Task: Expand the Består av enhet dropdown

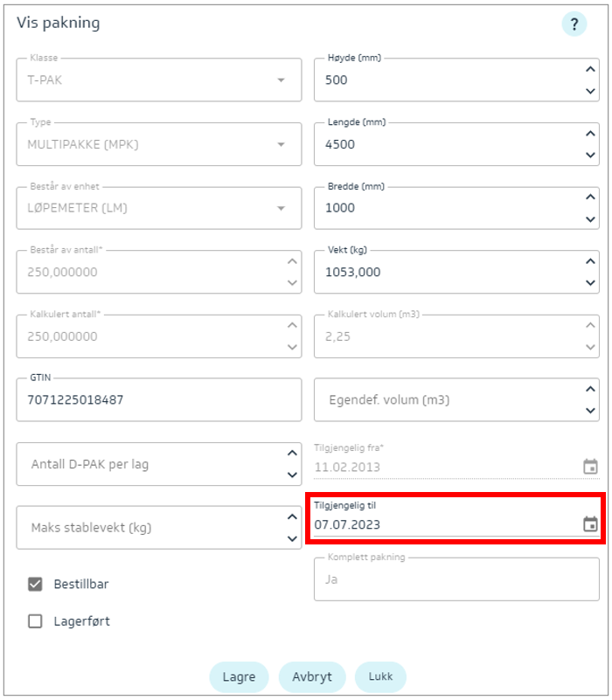Action: (281, 208)
